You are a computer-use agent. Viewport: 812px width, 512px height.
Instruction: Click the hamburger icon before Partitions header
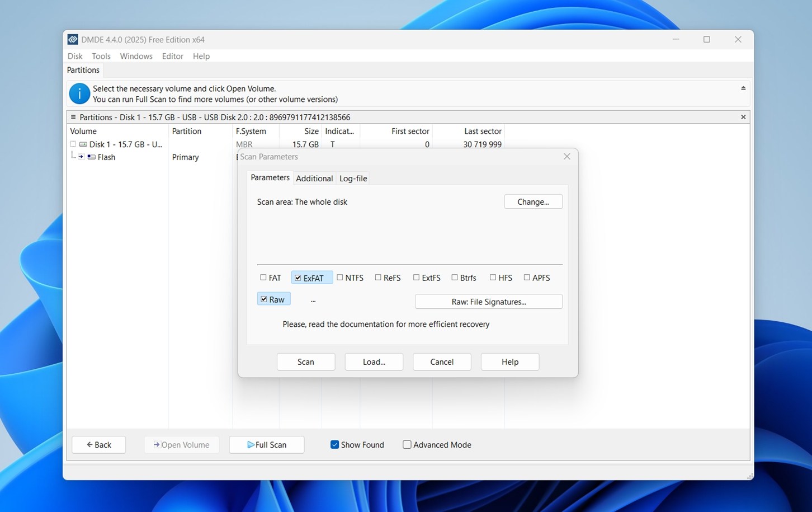74,117
